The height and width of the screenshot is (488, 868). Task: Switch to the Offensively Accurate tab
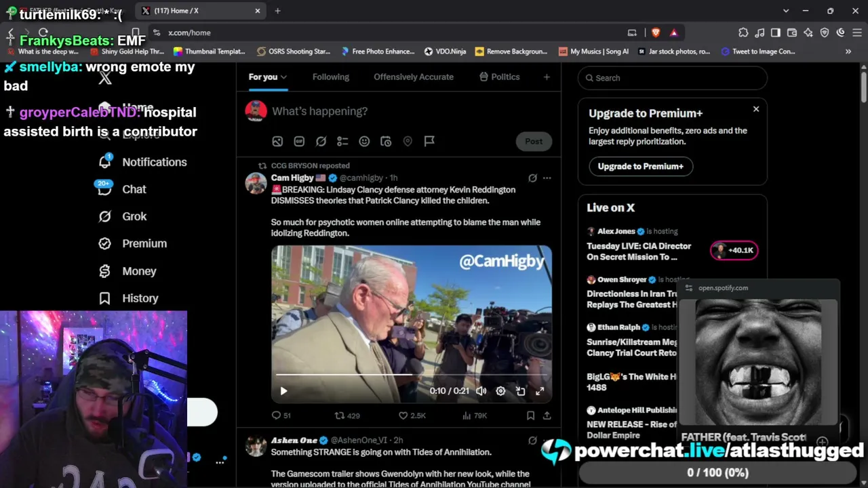coord(414,77)
